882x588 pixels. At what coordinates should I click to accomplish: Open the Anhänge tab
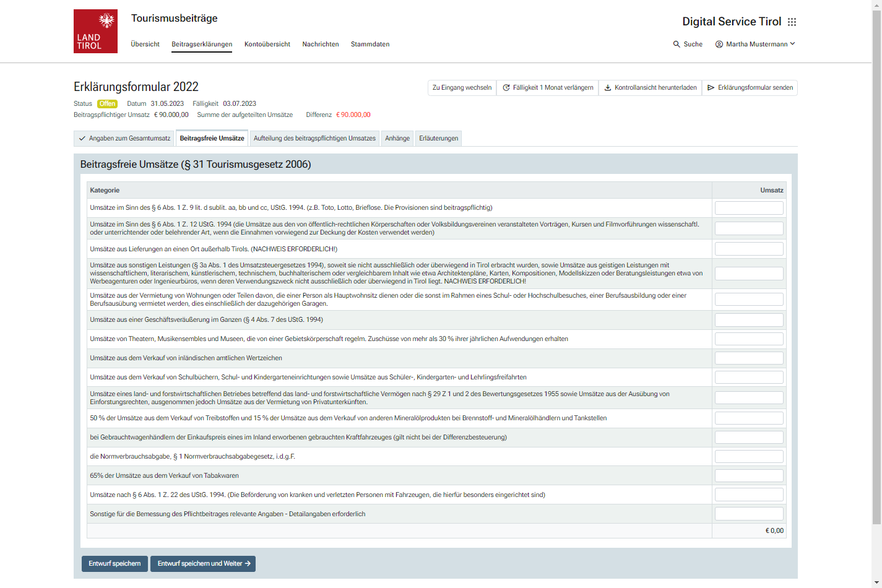pyautogui.click(x=397, y=139)
